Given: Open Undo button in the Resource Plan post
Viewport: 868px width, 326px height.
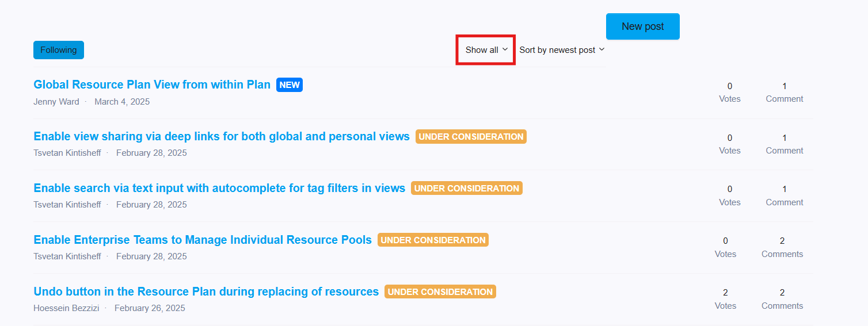Looking at the screenshot, I should (x=206, y=292).
